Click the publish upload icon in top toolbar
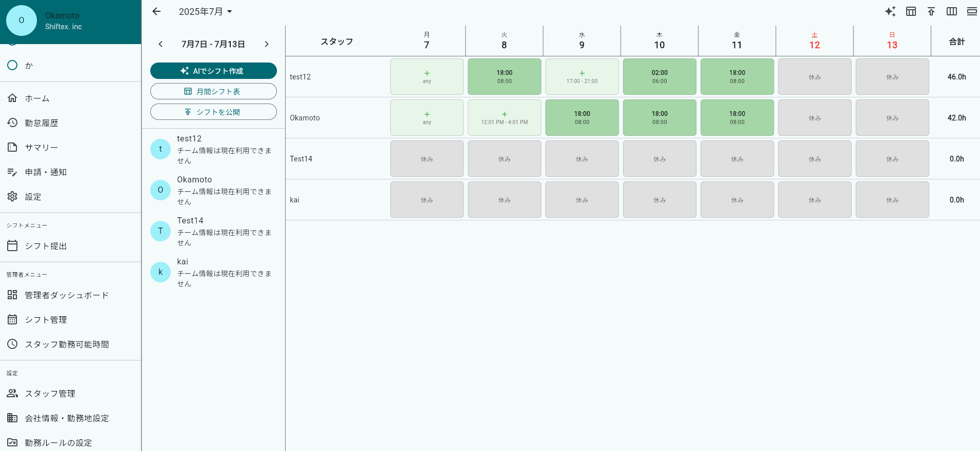The width and height of the screenshot is (980, 451). 931,11
